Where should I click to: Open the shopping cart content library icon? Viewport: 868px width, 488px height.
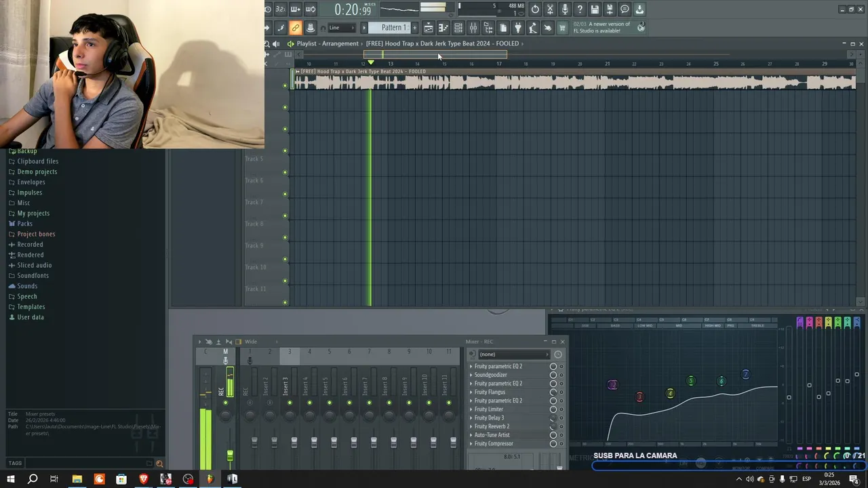click(x=562, y=28)
